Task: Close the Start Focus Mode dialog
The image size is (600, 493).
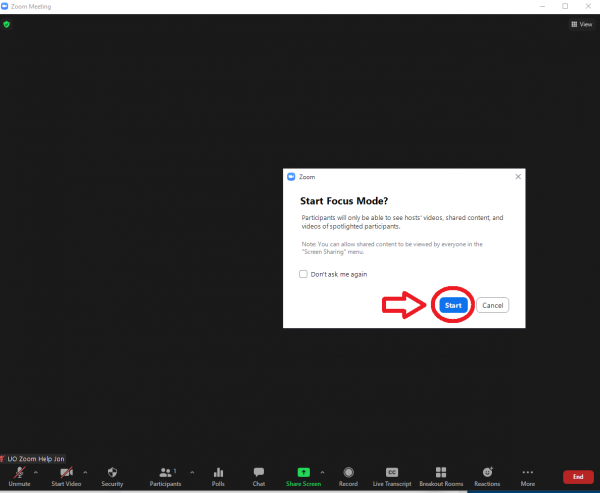Action: point(518,176)
